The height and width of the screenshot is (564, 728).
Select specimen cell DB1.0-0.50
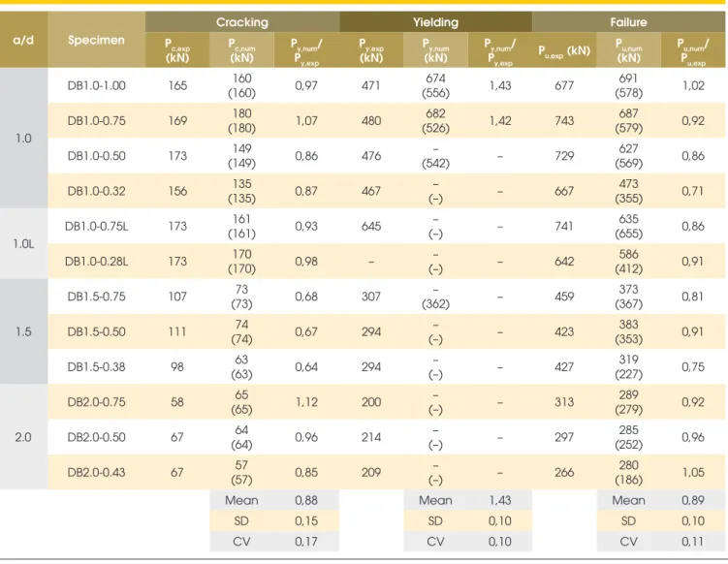[x=96, y=156]
